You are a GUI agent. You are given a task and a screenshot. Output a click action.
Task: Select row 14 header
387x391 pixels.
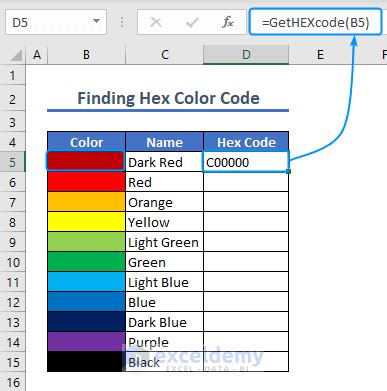pos(13,342)
